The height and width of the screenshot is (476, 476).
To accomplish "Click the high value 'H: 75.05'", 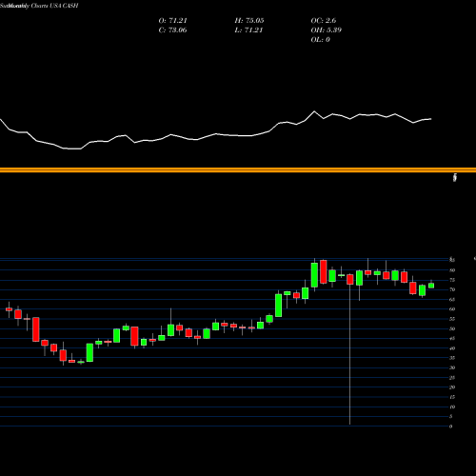I will (x=249, y=21).
